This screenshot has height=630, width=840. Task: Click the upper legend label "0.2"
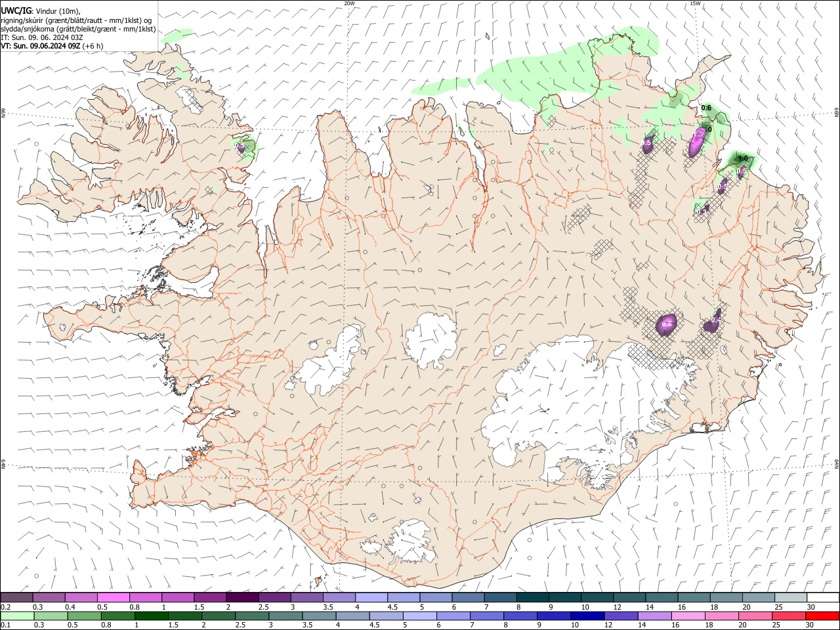point(5,607)
